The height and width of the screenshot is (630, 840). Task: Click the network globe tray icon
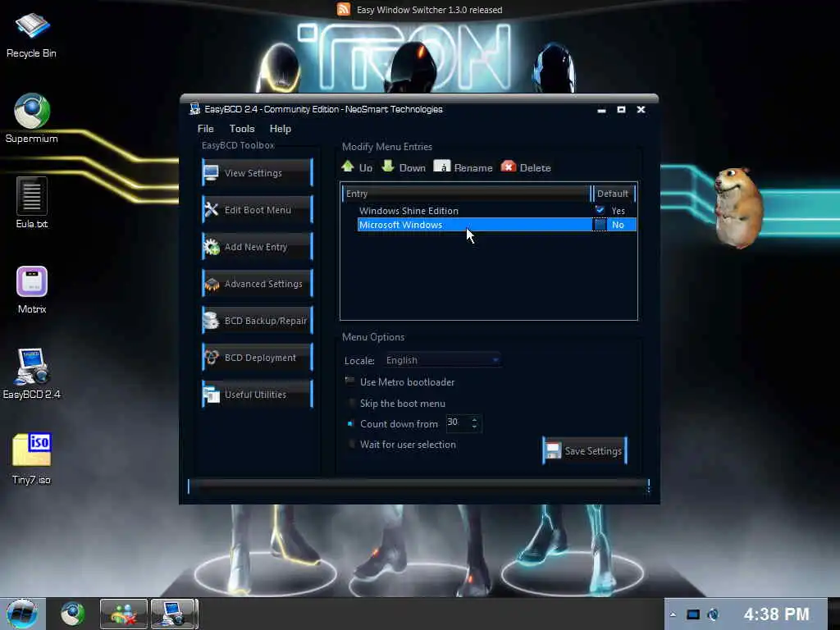click(713, 614)
